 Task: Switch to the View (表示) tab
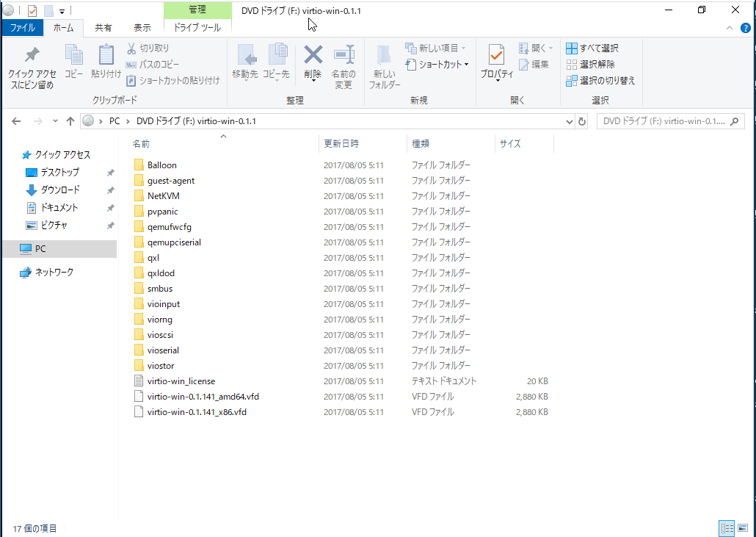click(x=142, y=27)
